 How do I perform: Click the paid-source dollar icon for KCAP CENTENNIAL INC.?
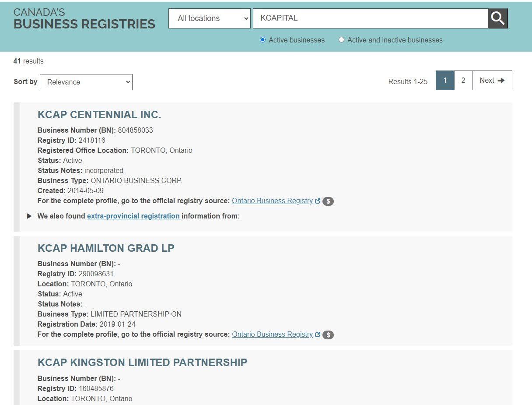[x=328, y=201]
